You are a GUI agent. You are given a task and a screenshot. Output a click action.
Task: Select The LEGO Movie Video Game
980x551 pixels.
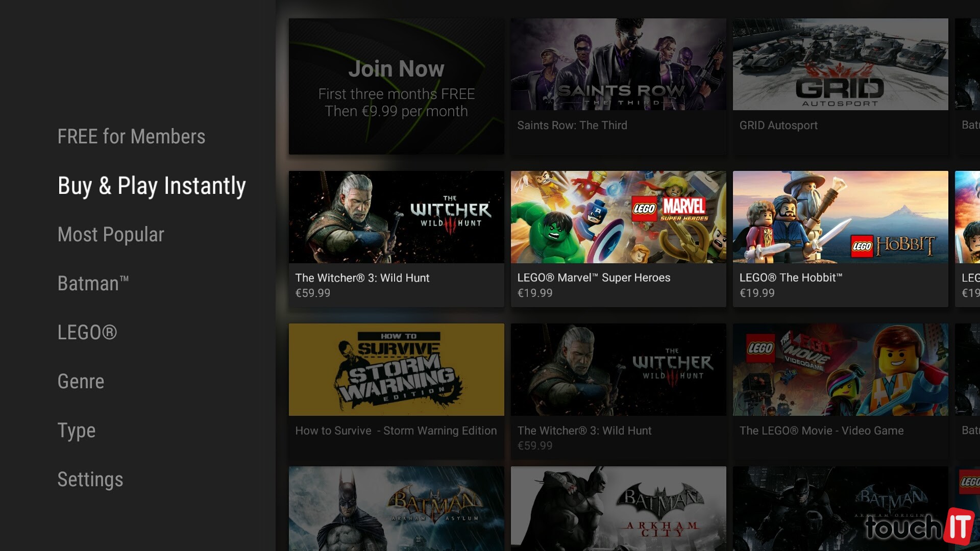(840, 370)
